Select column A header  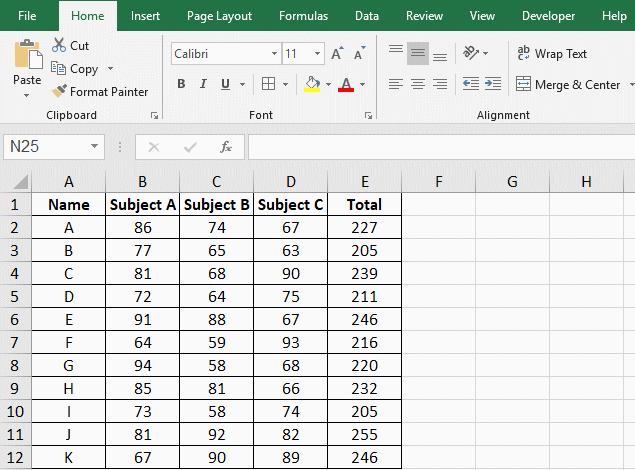(x=68, y=181)
